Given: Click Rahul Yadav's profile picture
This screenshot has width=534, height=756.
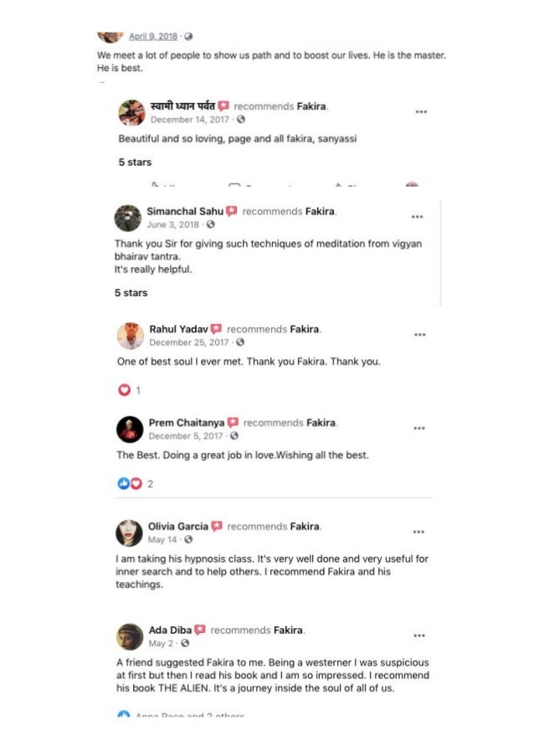Looking at the screenshot, I should 130,336.
